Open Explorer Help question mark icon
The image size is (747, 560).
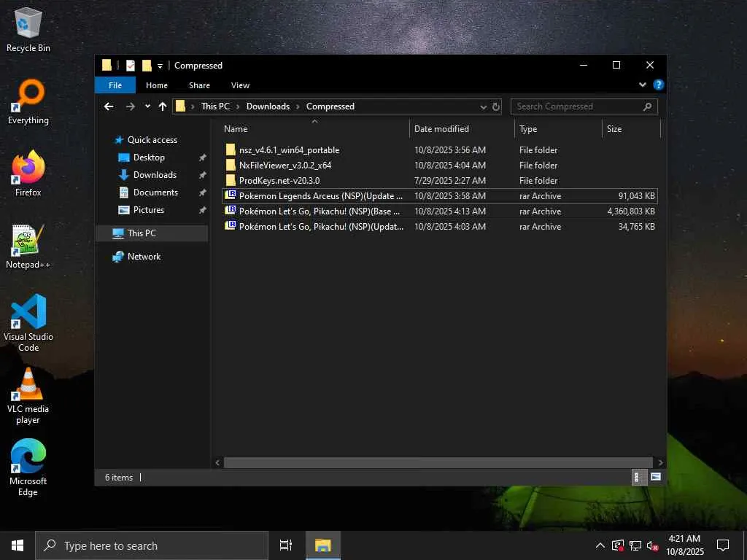(659, 85)
